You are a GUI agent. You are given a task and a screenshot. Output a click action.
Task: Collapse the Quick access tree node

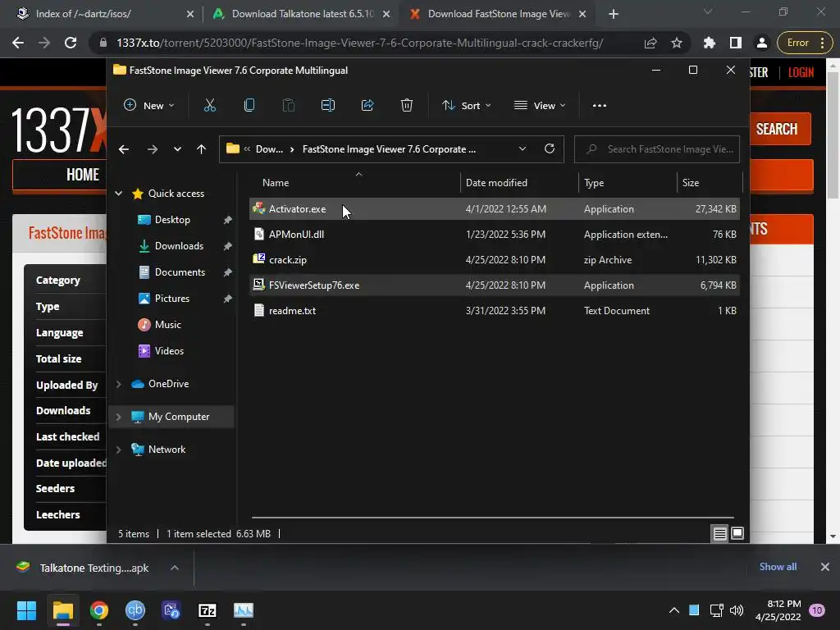click(118, 194)
